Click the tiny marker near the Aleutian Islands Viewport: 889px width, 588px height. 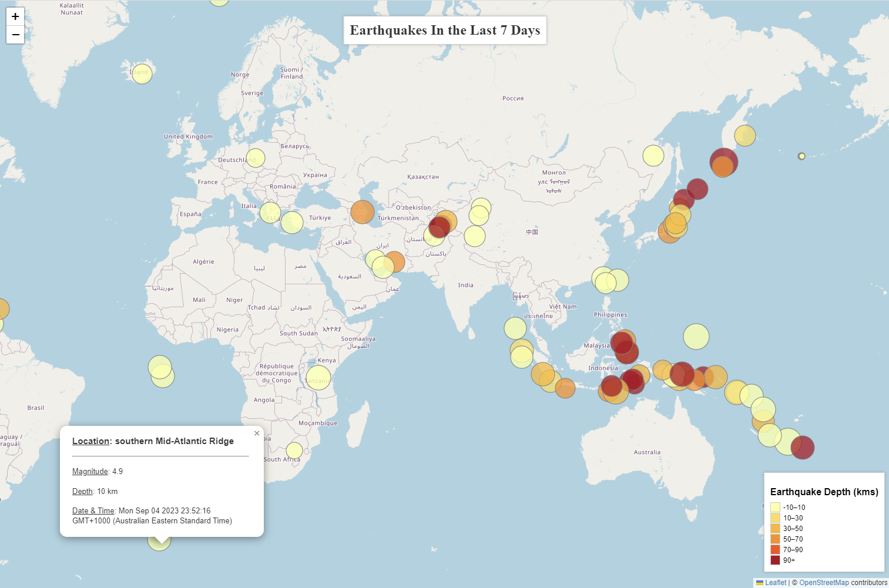801,156
